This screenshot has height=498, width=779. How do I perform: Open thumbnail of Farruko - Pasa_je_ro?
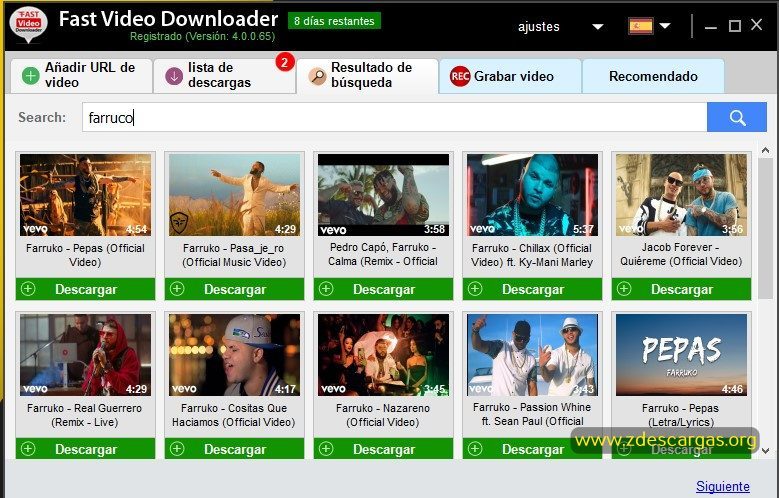234,195
